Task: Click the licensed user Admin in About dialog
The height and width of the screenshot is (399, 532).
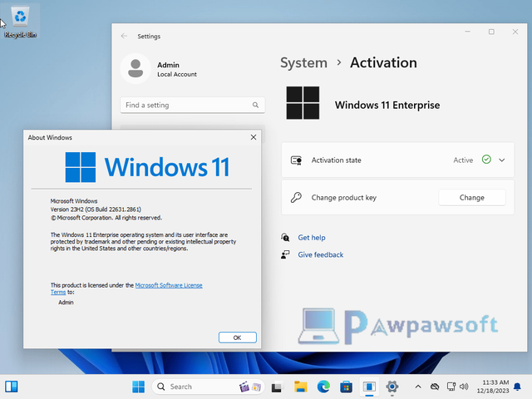Action: pyautogui.click(x=66, y=303)
